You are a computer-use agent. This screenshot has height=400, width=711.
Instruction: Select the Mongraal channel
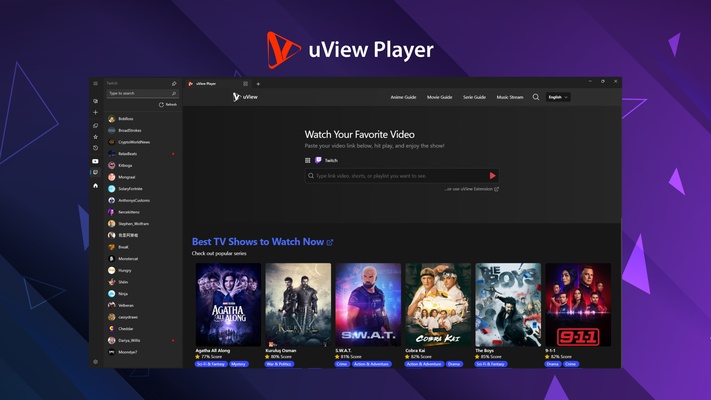[x=142, y=177]
